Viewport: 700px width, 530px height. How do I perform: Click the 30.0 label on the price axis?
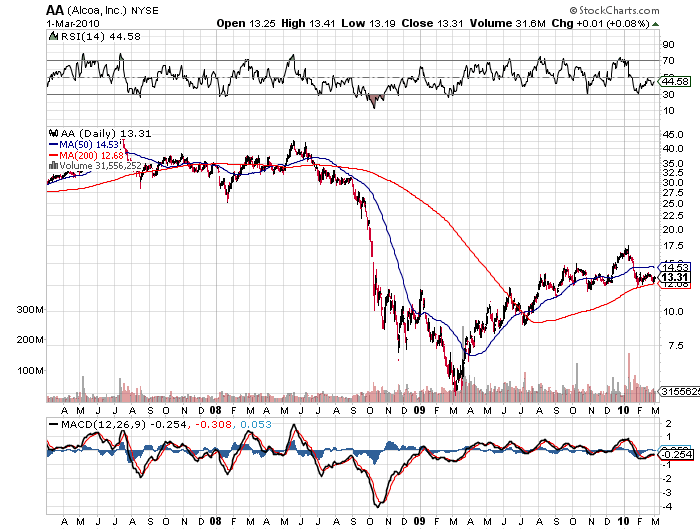673,182
